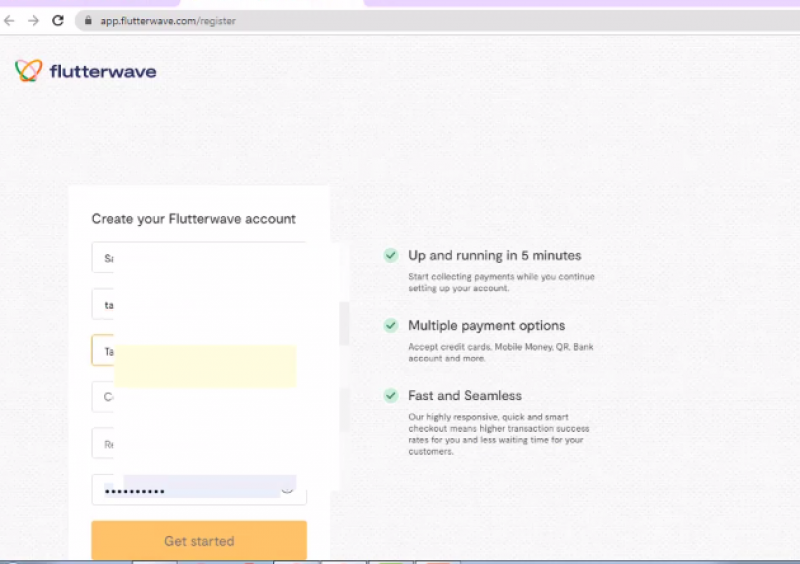The height and width of the screenshot is (564, 800).
Task: Toggle password visibility eye icon
Action: point(288,489)
